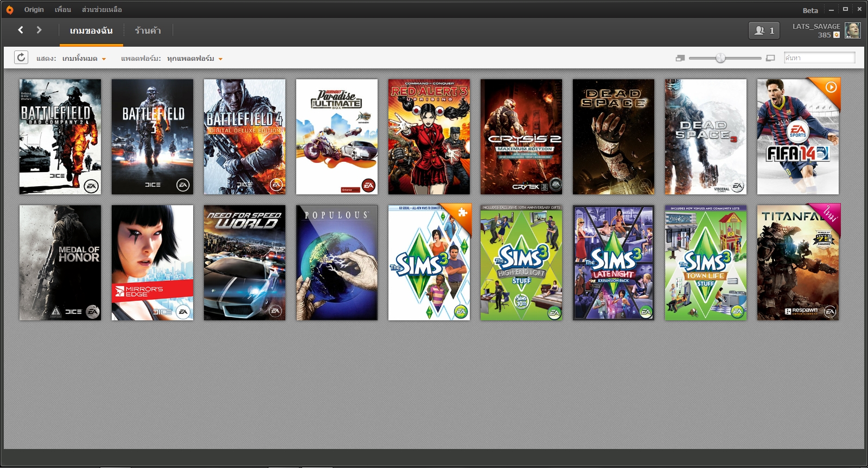This screenshot has width=868, height=468.
Task: Select Battlefield 4 Digital Deluxe Edition
Action: click(245, 137)
